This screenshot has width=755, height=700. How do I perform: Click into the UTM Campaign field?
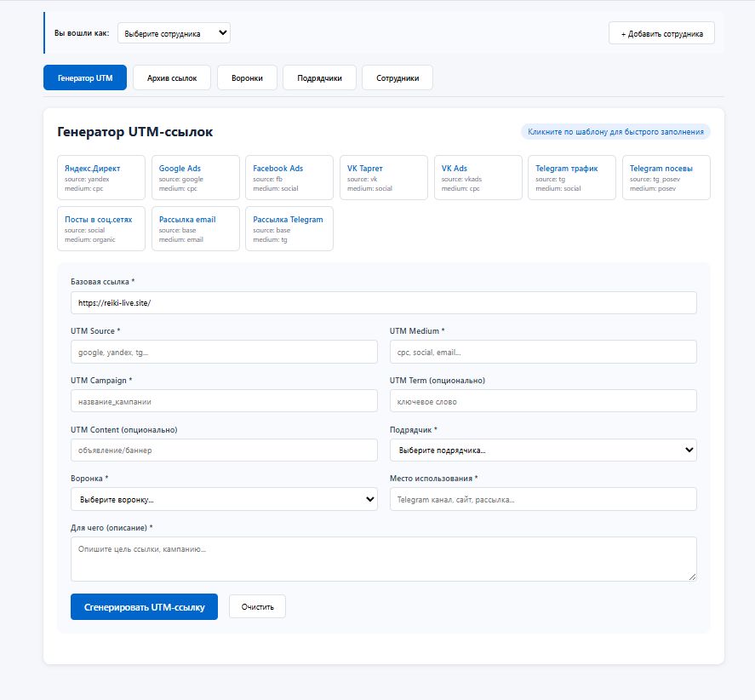(224, 401)
